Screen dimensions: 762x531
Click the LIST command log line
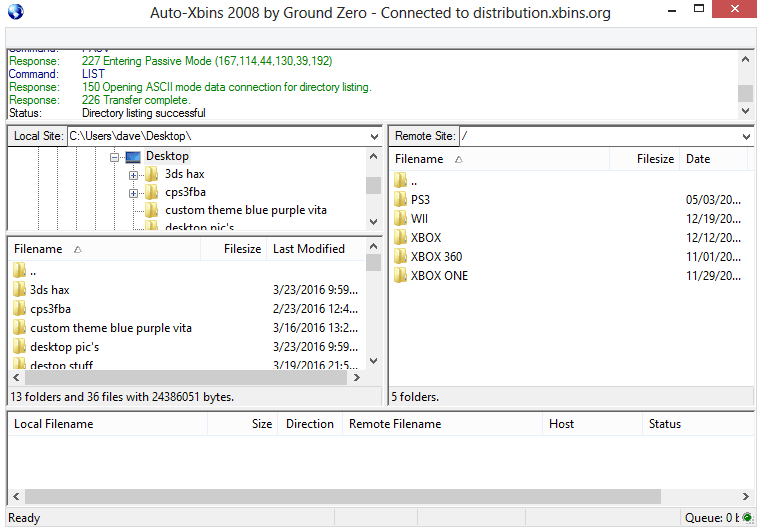coord(93,74)
